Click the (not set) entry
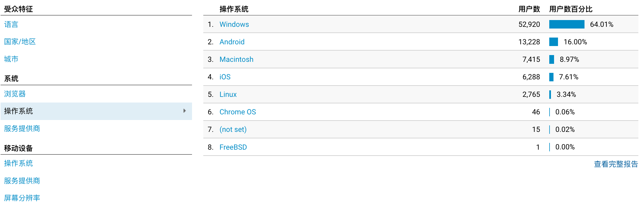 click(233, 130)
